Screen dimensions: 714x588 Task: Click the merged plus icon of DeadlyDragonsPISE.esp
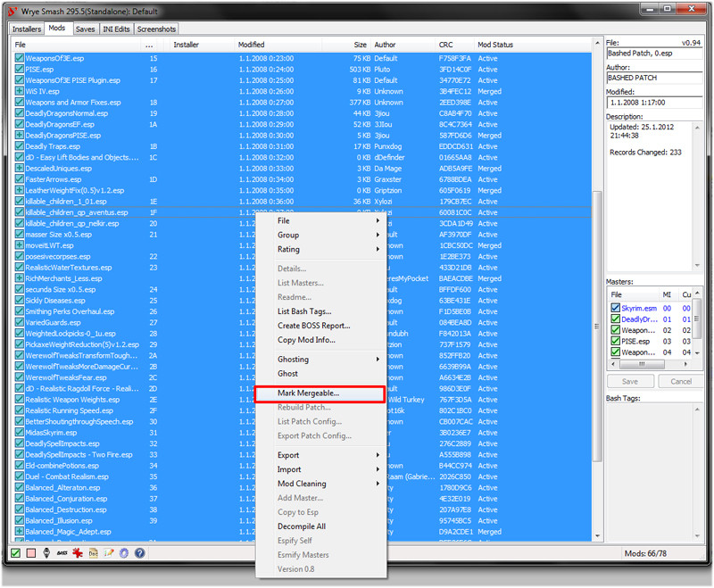[x=19, y=135]
